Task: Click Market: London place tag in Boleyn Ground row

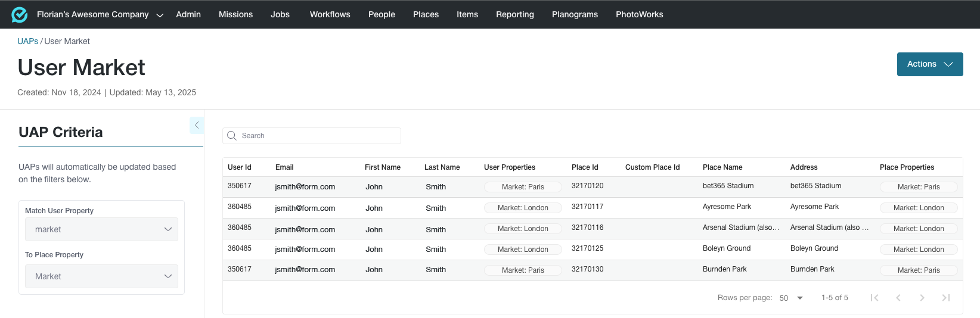Action: (x=919, y=250)
